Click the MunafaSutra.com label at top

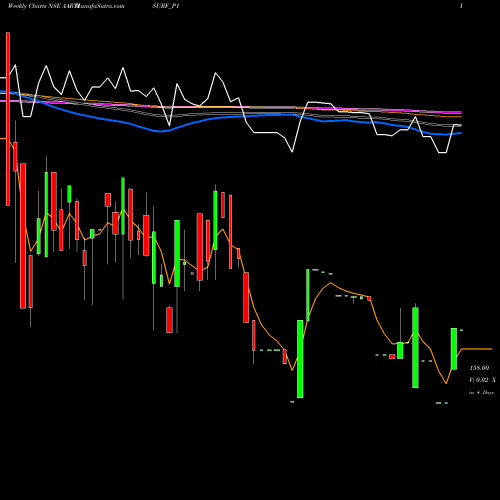coord(100,6)
